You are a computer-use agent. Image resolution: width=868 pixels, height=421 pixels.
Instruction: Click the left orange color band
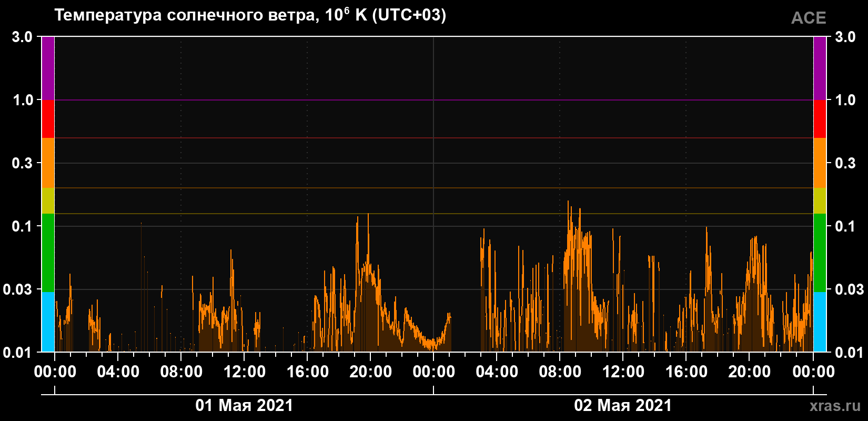point(48,163)
